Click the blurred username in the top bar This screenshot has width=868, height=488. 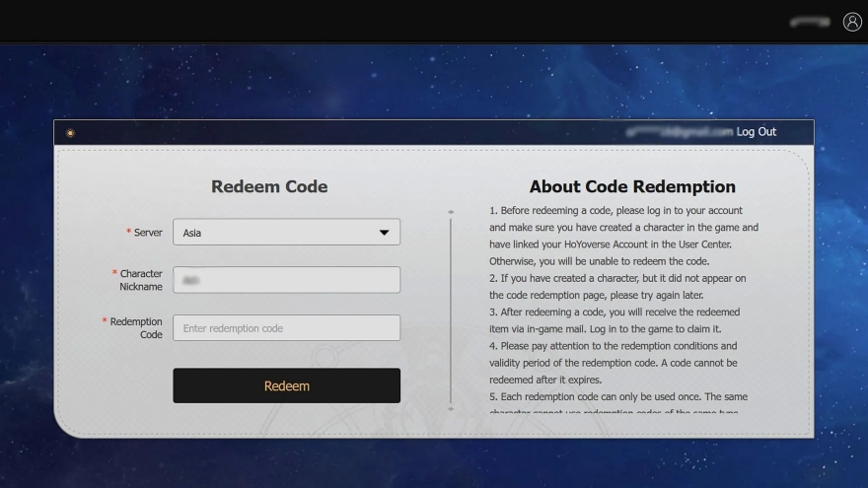point(809,22)
